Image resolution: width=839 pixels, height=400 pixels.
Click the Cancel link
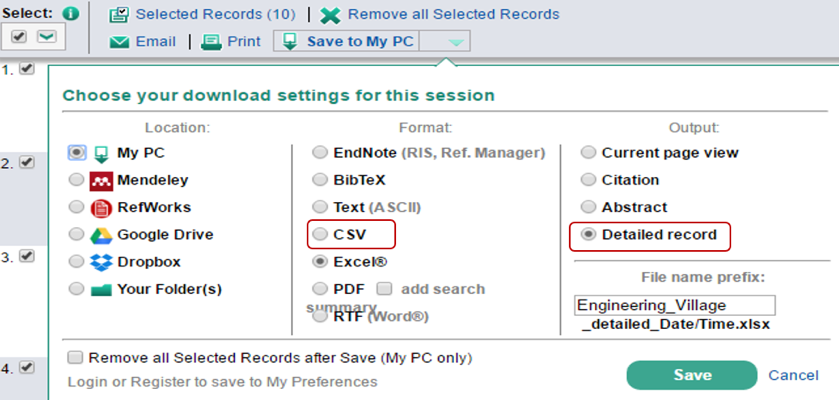pyautogui.click(x=793, y=375)
